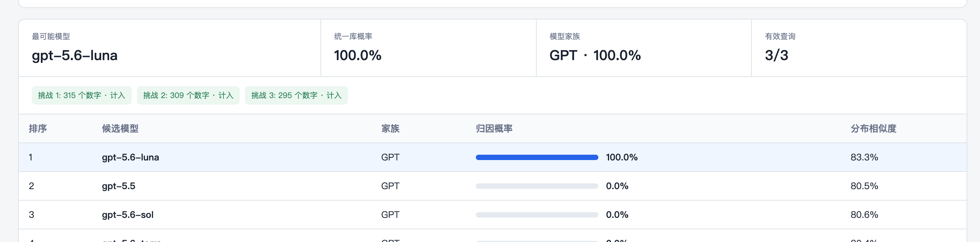Select the gpt-5.5 candidate model cell
Image resolution: width=980 pixels, height=242 pixels.
(x=119, y=186)
